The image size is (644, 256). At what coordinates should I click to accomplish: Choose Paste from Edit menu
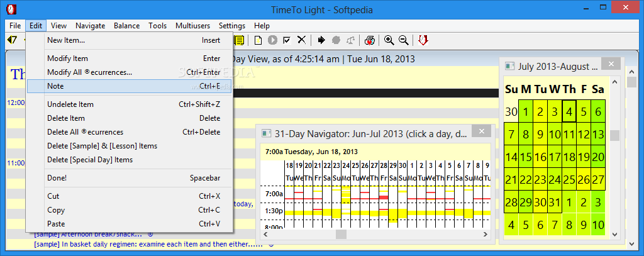130,224
